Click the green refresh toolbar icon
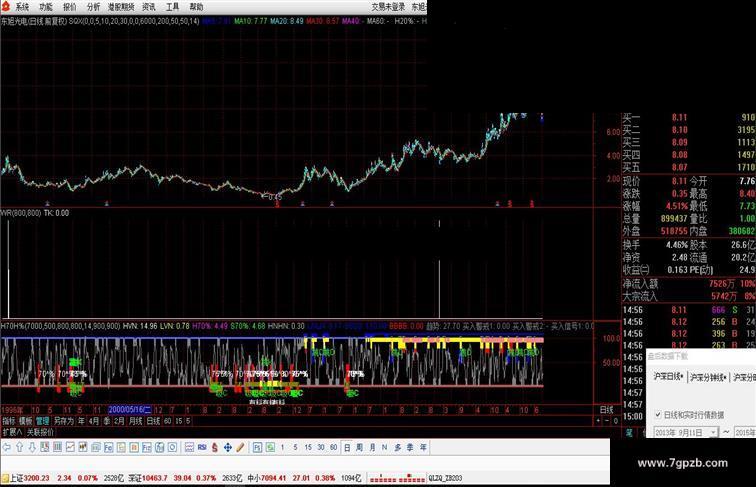 point(270,447)
